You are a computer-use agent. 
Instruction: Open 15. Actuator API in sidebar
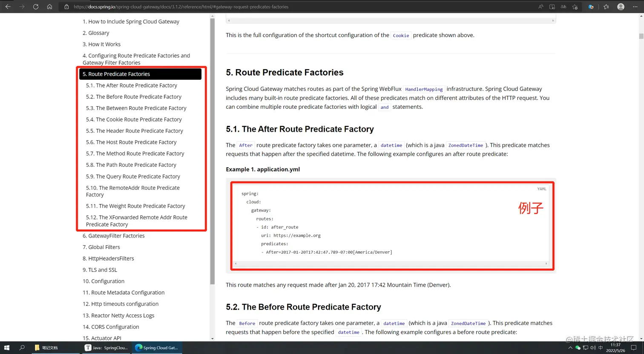[102, 338]
